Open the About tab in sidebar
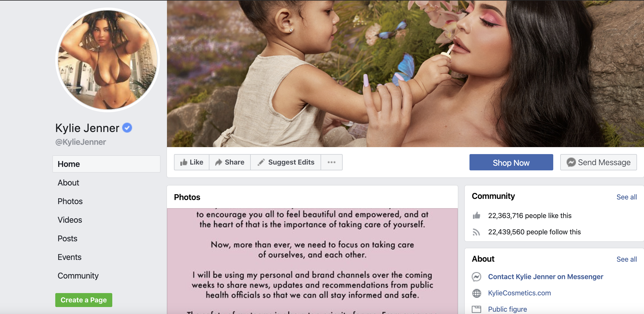 pos(68,183)
